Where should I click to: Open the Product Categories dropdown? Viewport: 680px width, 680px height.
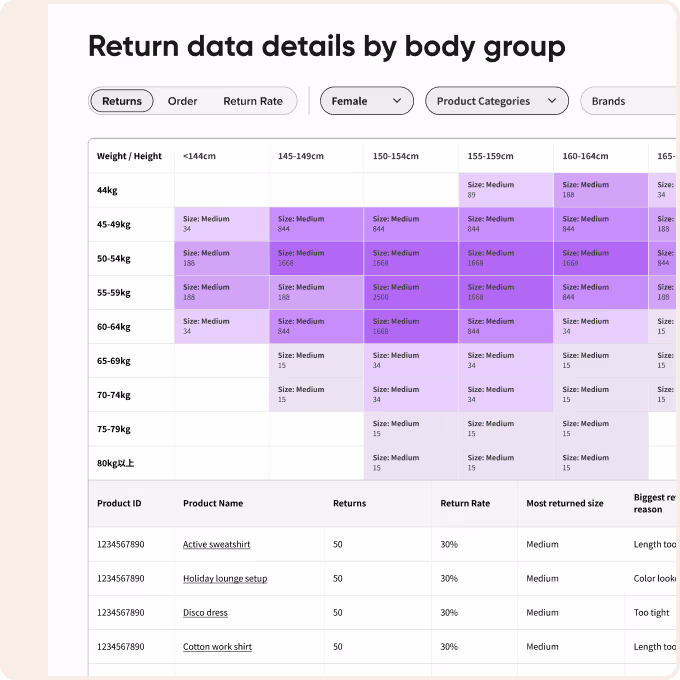(x=497, y=101)
